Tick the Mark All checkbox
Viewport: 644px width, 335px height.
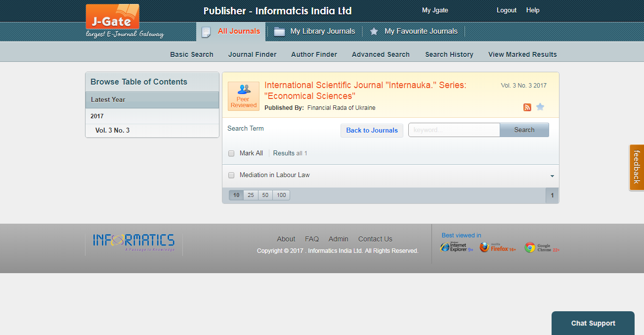point(231,153)
